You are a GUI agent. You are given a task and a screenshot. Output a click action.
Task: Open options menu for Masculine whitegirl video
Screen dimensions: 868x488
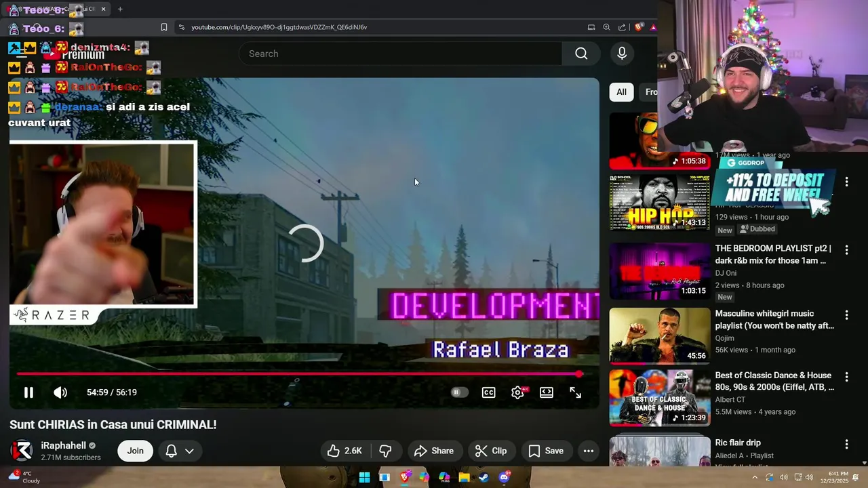846,315
